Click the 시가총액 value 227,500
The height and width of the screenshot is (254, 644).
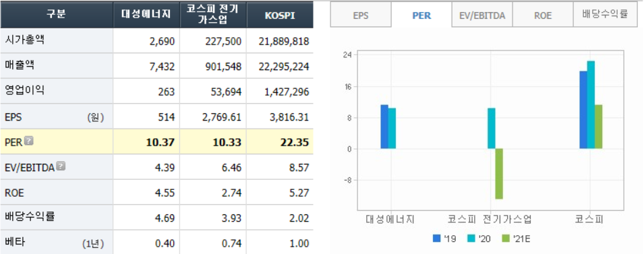click(223, 42)
